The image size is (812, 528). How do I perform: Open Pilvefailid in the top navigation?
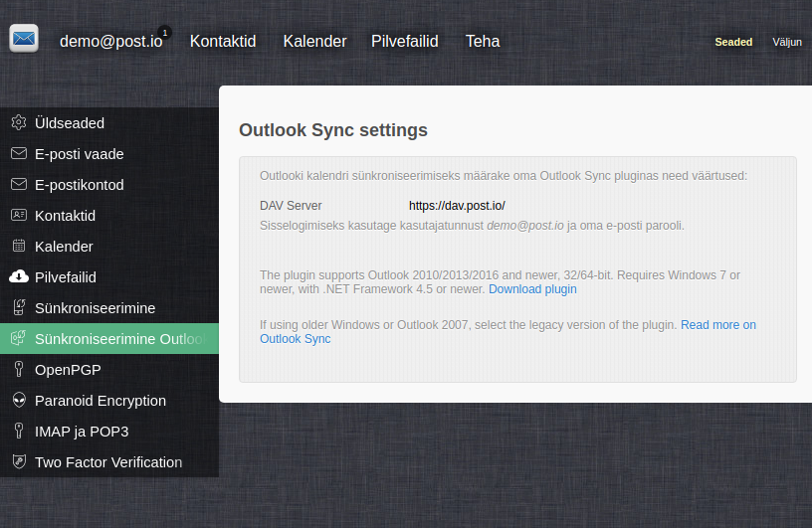click(x=404, y=42)
